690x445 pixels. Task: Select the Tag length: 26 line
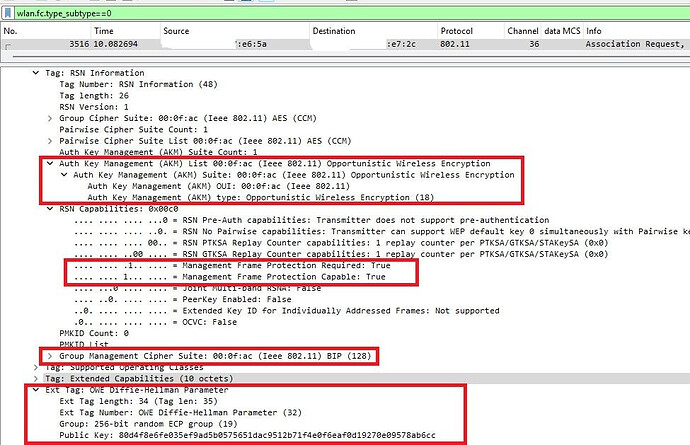[94, 96]
